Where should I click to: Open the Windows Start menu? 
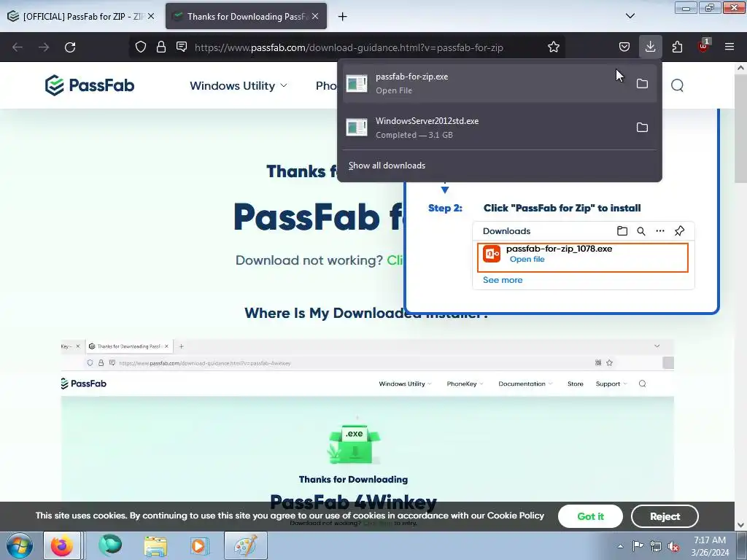[x=20, y=545]
